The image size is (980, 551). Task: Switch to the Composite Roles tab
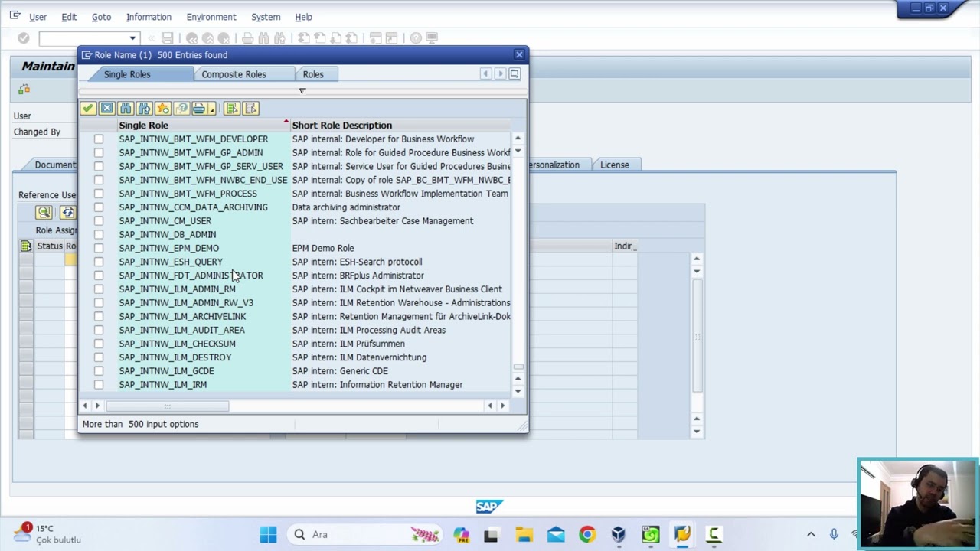[234, 74]
